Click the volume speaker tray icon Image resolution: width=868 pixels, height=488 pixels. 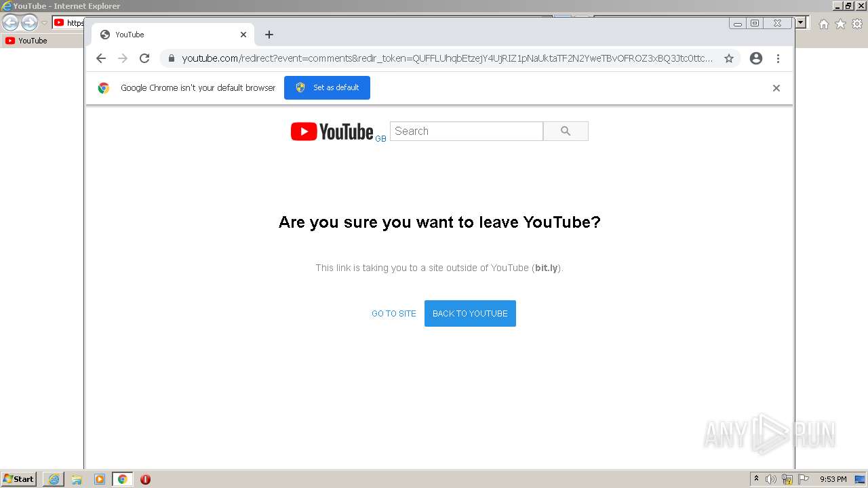point(771,479)
